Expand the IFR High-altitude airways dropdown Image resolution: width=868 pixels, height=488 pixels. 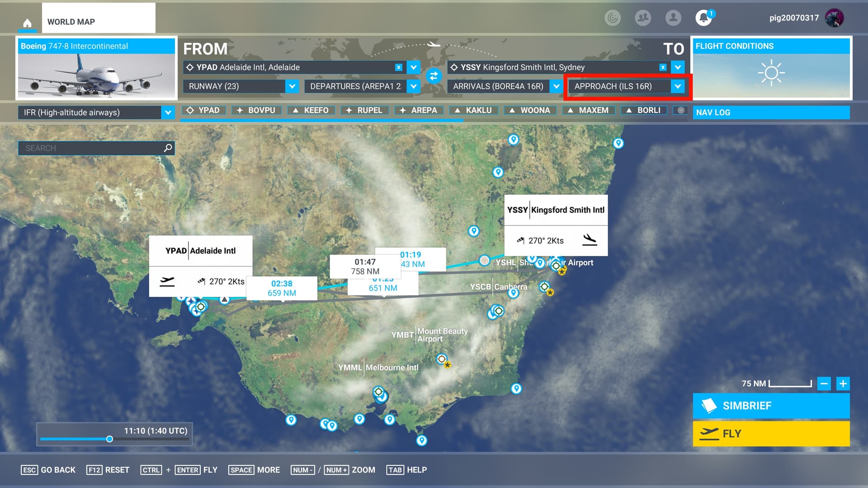pos(168,113)
